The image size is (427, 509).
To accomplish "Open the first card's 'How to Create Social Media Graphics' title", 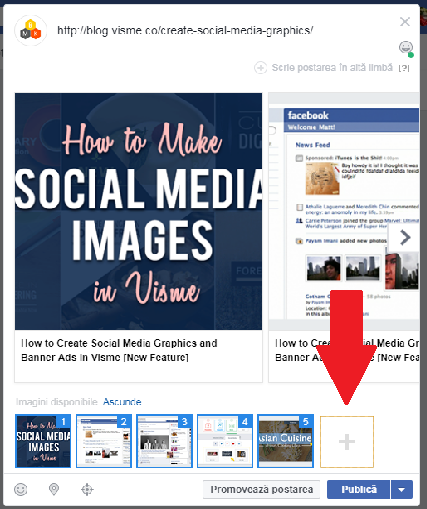I will coord(119,350).
